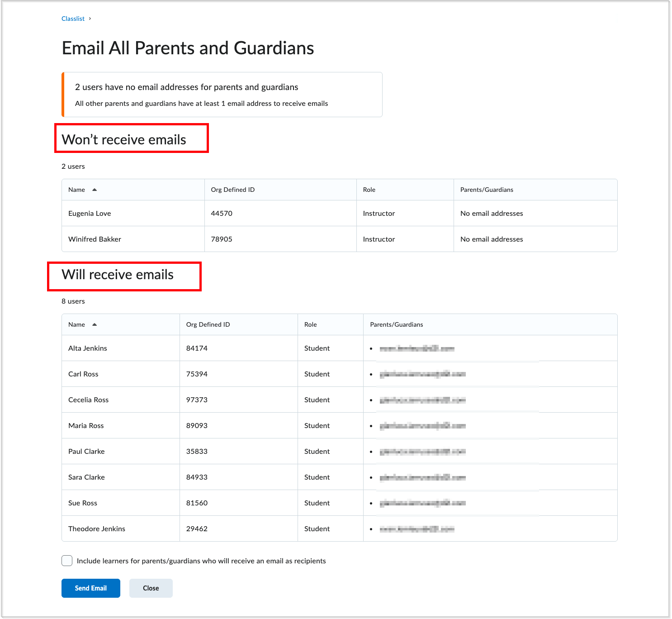The image size is (672, 619).
Task: Sort by the Org Defined ID column header
Action: [x=232, y=190]
